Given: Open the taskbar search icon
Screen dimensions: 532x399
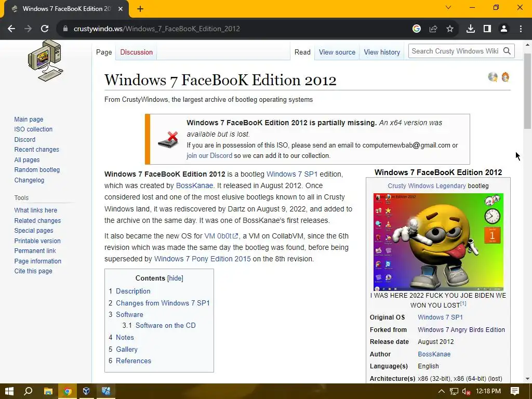Looking at the screenshot, I should coord(28,391).
